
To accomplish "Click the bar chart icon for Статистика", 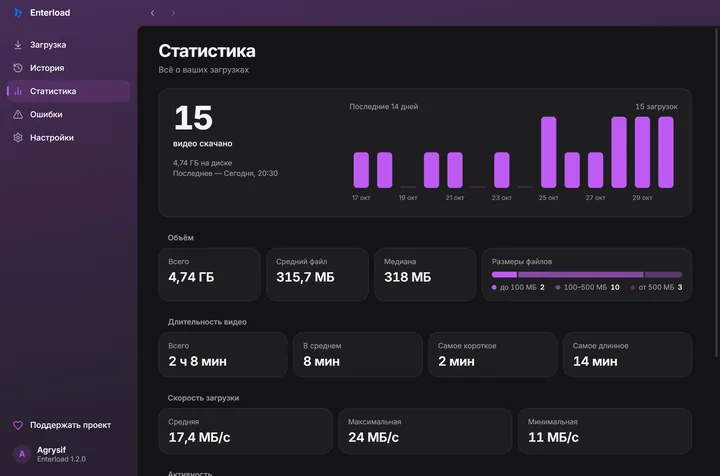I will tap(18, 91).
